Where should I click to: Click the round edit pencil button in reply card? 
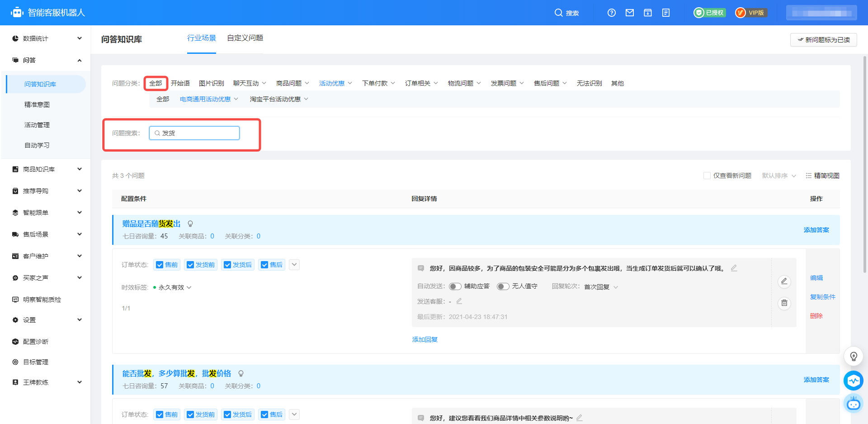[x=784, y=281]
